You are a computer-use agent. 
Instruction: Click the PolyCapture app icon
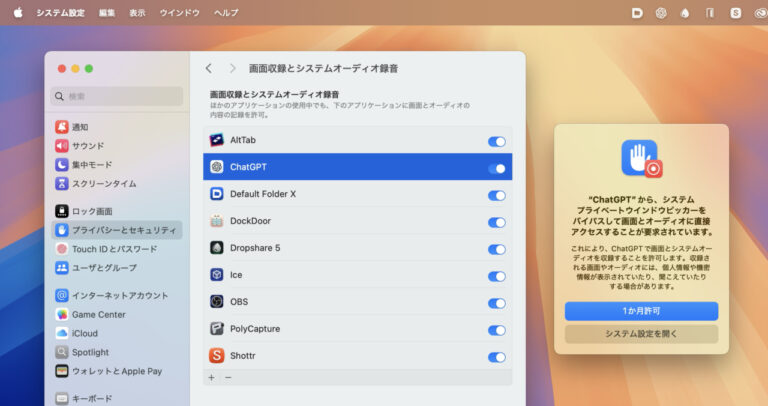pos(216,328)
